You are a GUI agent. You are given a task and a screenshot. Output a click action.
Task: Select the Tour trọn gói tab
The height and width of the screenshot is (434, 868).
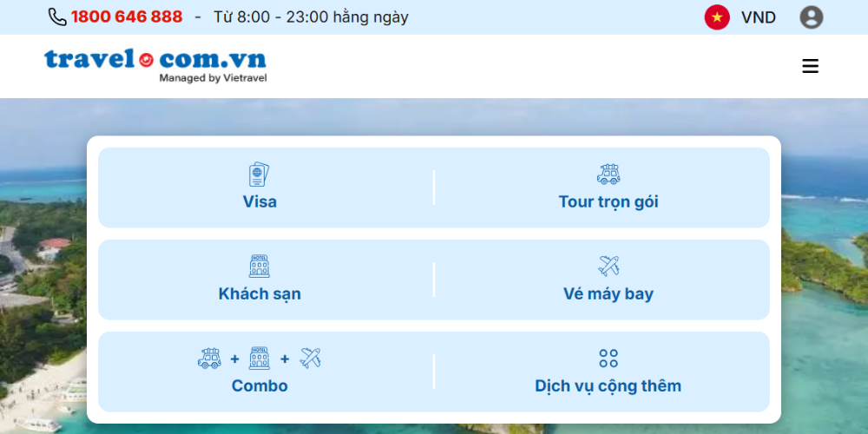pos(608,202)
